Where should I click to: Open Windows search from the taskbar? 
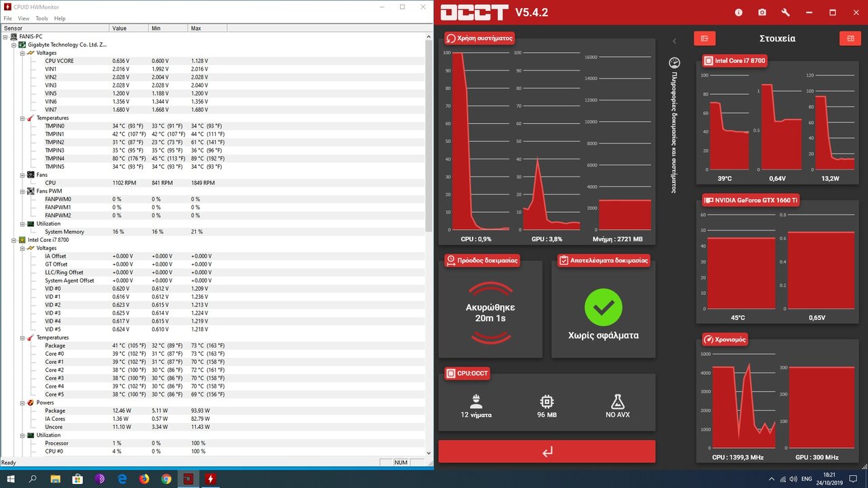pos(33,479)
